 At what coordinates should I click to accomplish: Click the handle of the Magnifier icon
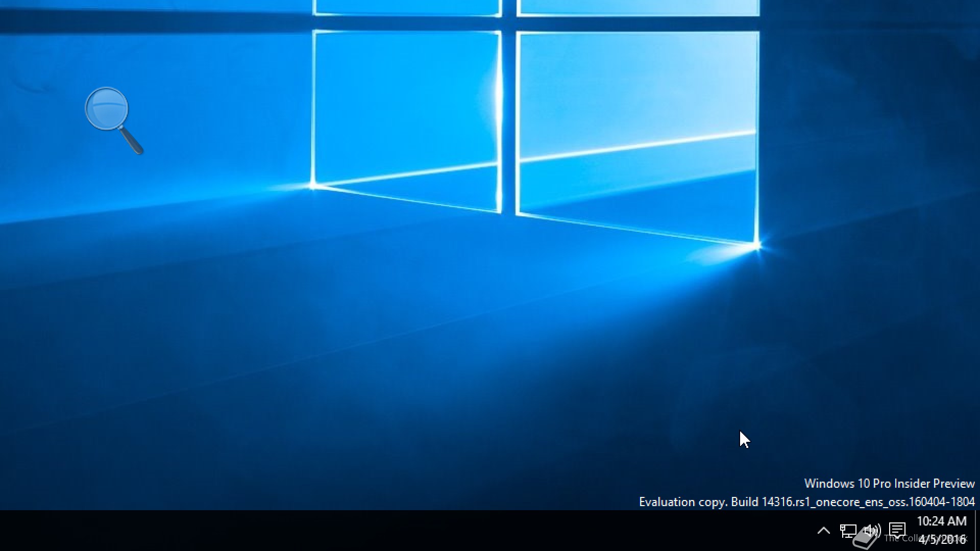[x=132, y=140]
